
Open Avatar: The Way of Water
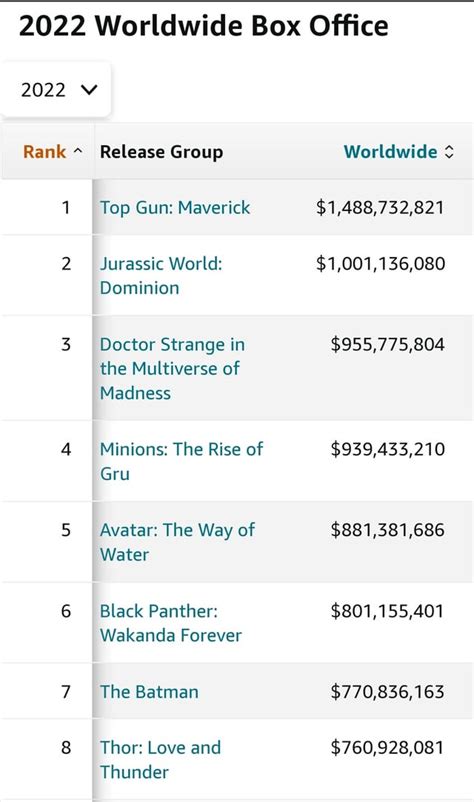(177, 542)
